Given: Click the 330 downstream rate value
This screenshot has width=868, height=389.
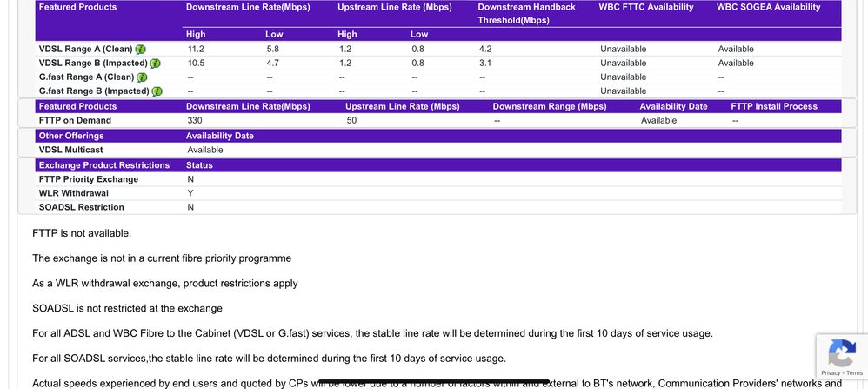Looking at the screenshot, I should pyautogui.click(x=194, y=120).
